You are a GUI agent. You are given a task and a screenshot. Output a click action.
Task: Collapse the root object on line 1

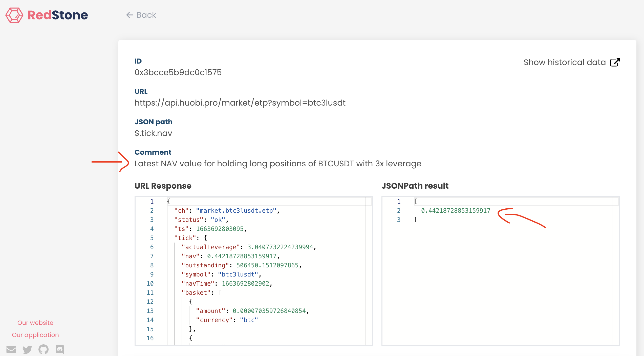[161, 202]
